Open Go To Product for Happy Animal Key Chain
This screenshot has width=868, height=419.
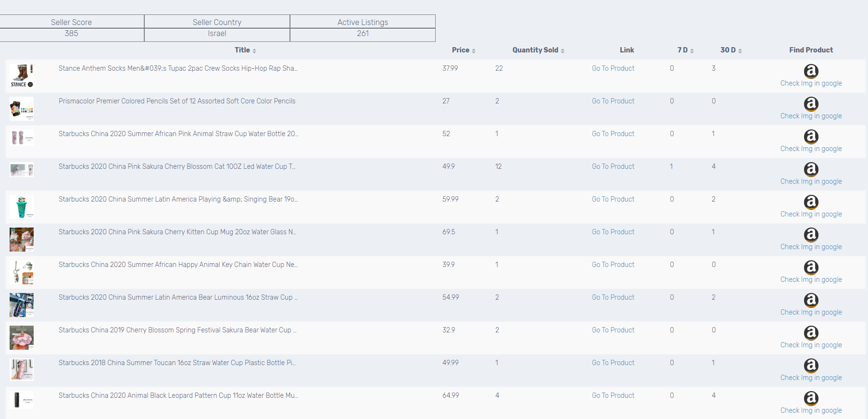613,265
